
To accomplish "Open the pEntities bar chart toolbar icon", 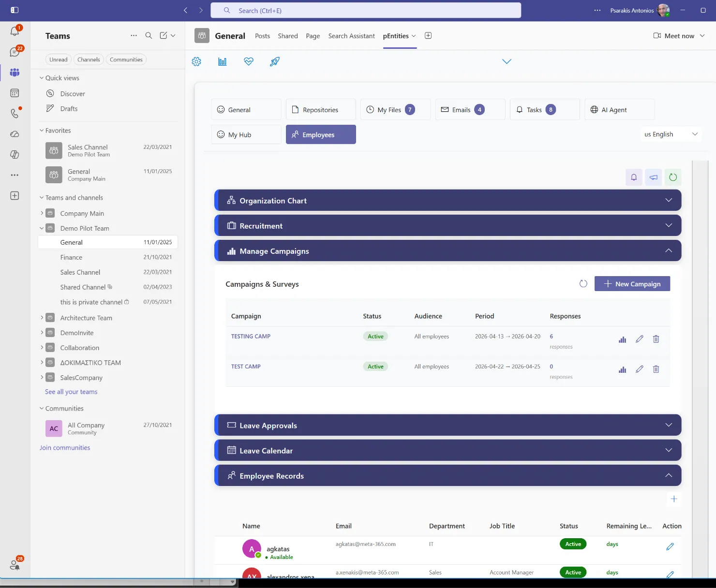I will (x=223, y=61).
